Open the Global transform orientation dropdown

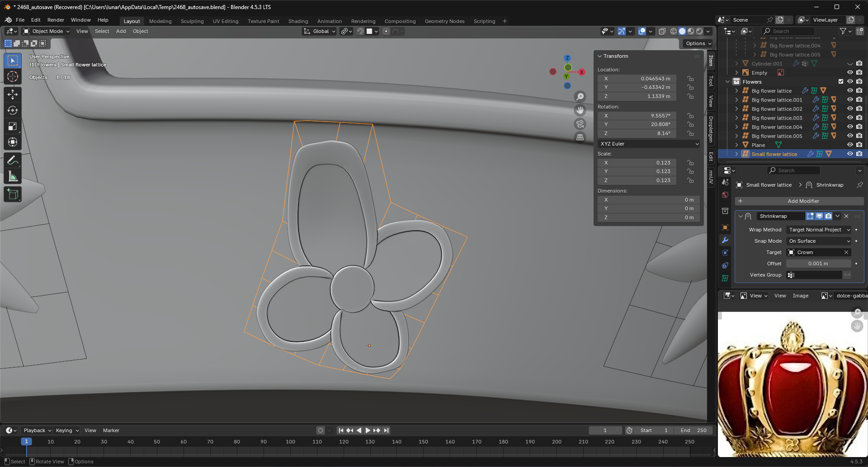click(x=320, y=31)
